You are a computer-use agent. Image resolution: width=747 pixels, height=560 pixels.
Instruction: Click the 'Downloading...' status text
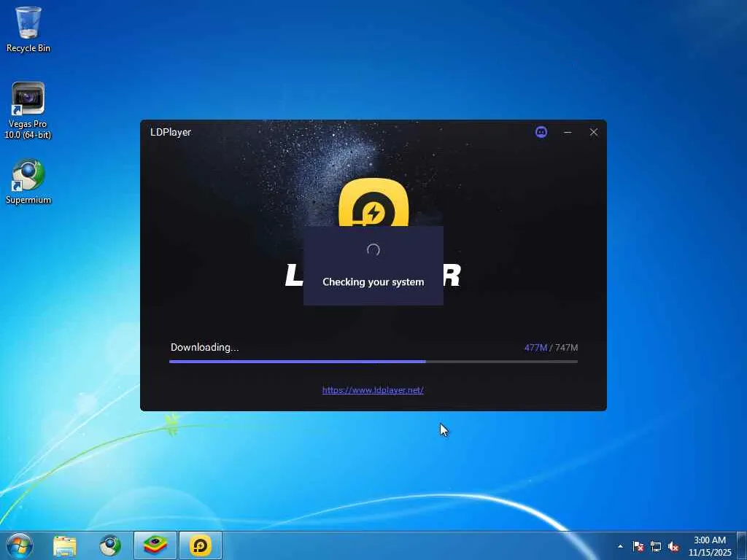pos(205,347)
